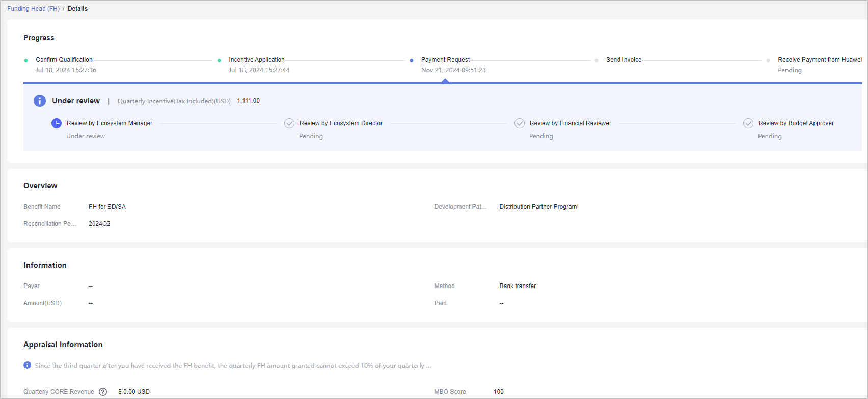Click the Confirm Qualification green step dot
Image resolution: width=868 pixels, height=399 pixels.
coord(26,60)
